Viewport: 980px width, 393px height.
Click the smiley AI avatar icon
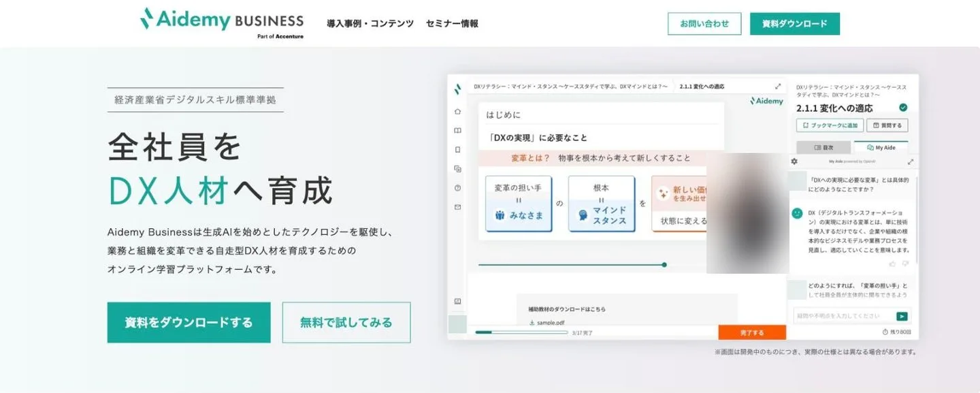797,213
